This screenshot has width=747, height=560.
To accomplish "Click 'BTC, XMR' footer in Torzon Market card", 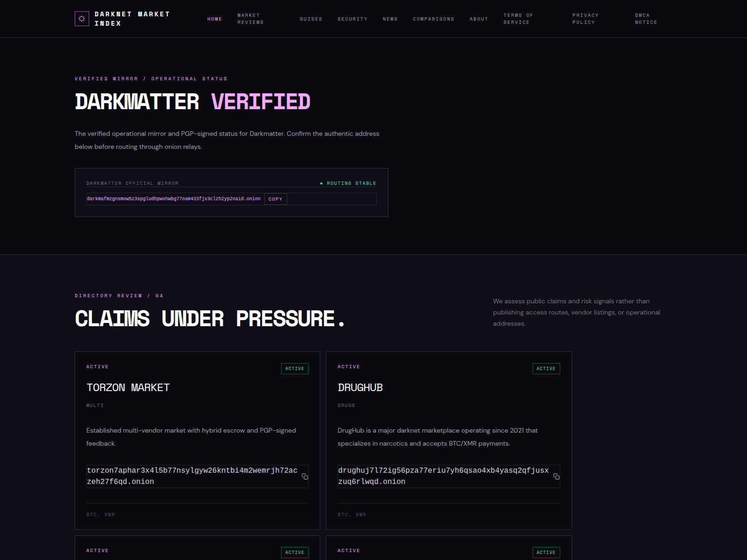I will click(100, 515).
